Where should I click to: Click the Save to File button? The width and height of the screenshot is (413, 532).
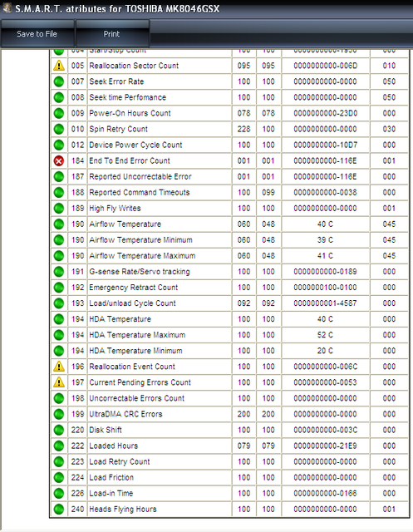(37, 33)
